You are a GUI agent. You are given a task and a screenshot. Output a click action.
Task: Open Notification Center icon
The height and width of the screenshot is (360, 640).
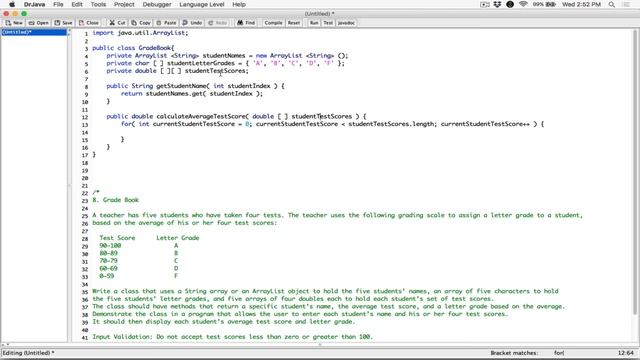tap(627, 4)
